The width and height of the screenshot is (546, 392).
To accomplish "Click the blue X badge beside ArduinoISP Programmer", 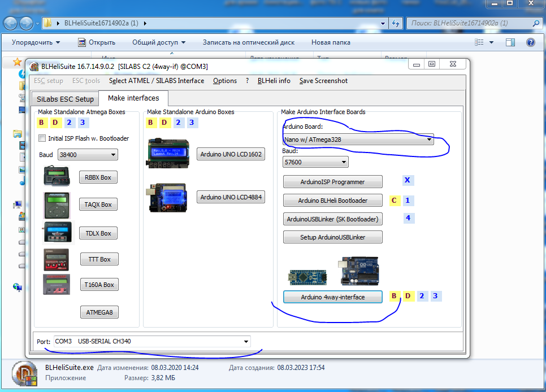I will coord(407,181).
